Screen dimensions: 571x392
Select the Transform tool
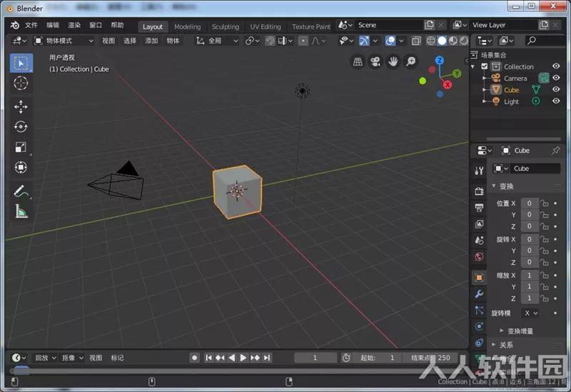(x=21, y=167)
